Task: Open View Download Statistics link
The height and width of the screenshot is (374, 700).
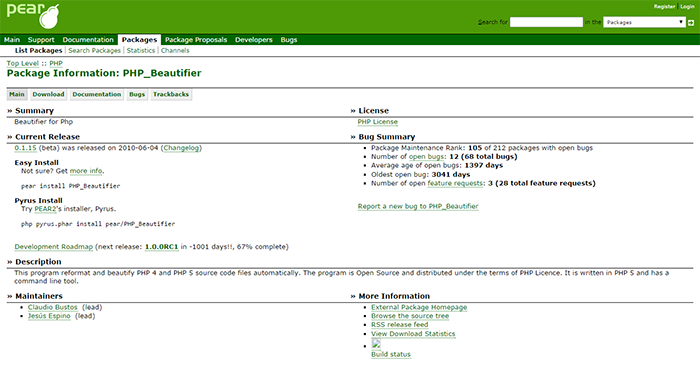Action: 413,333
